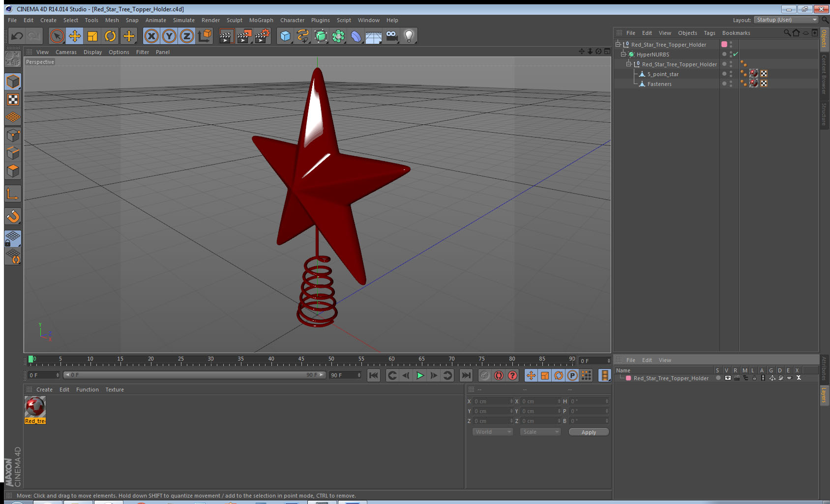Switch to Model mode cube icon
Viewport: 830px width, 504px height.
[x=13, y=82]
